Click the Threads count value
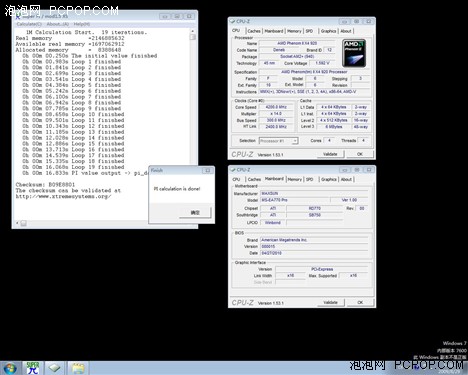The height and width of the screenshot is (375, 468). pyautogui.click(x=363, y=141)
